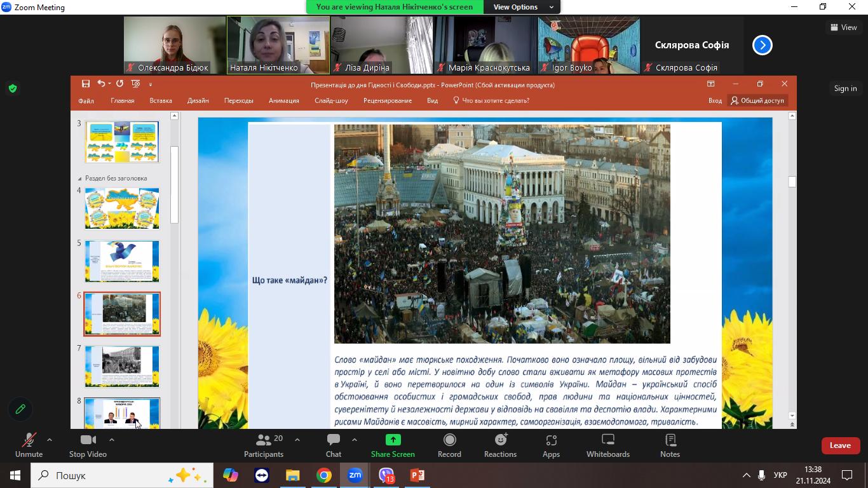Open the Whiteboards icon

point(607,440)
